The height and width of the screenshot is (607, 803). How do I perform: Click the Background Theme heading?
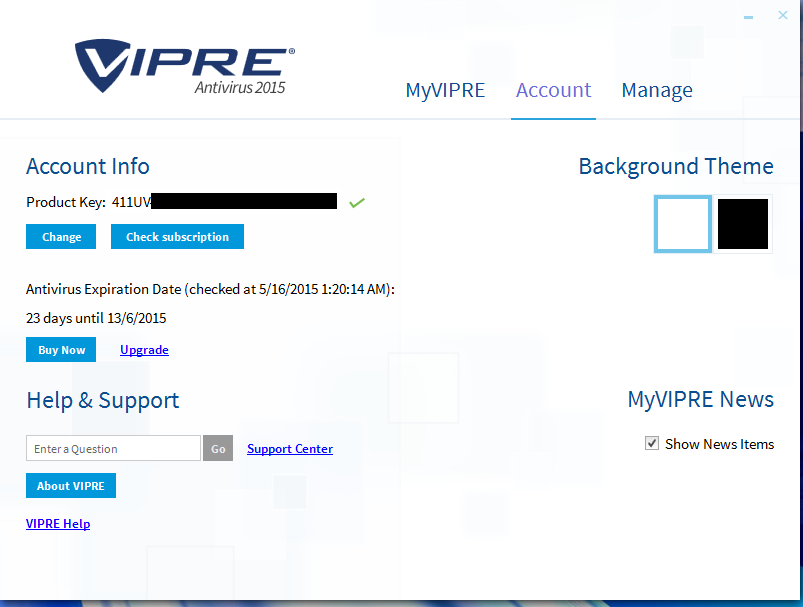(676, 167)
